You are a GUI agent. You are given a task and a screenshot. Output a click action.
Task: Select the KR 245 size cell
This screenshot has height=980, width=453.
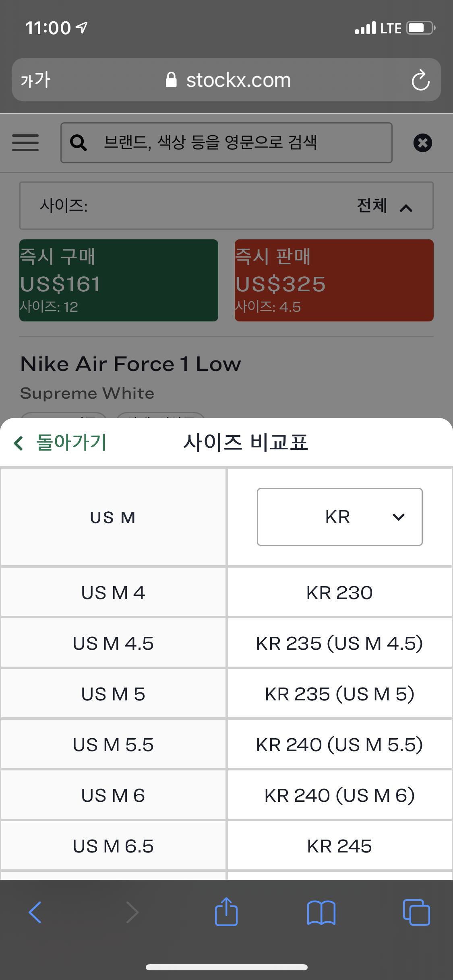click(x=339, y=846)
